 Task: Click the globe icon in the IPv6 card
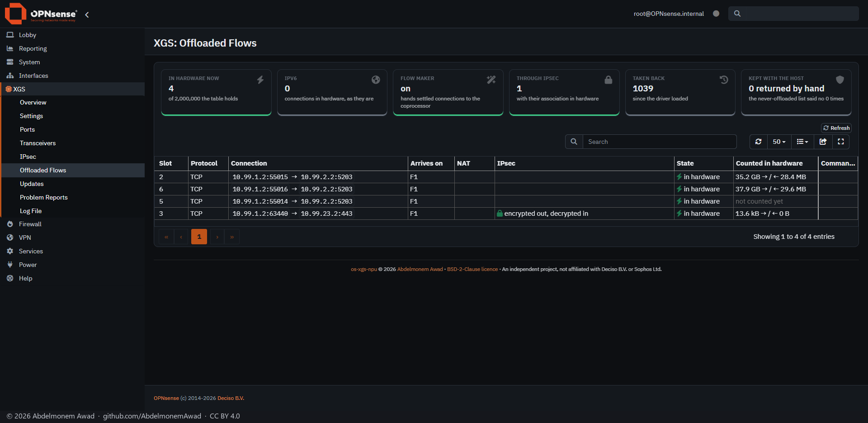[376, 80]
